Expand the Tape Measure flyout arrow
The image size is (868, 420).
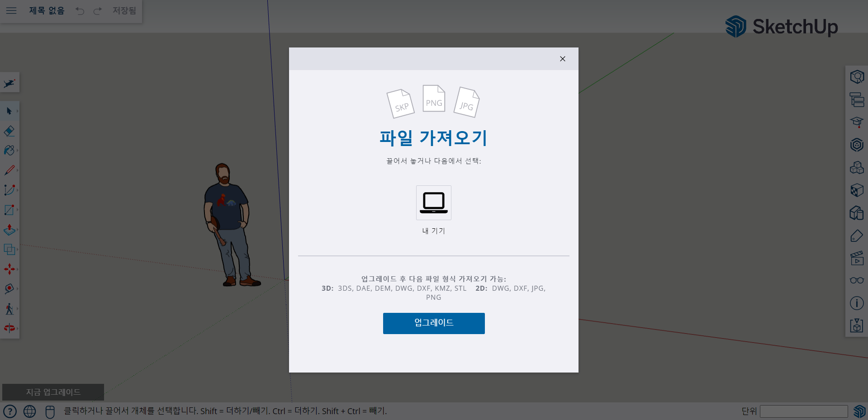[18, 289]
